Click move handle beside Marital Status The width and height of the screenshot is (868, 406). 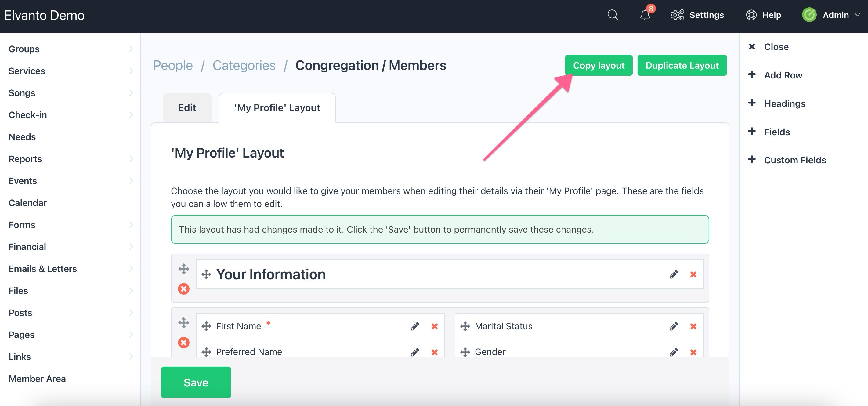point(465,326)
